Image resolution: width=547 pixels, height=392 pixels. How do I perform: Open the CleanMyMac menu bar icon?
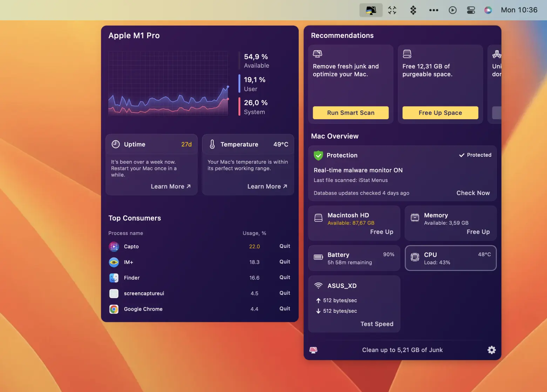click(371, 10)
